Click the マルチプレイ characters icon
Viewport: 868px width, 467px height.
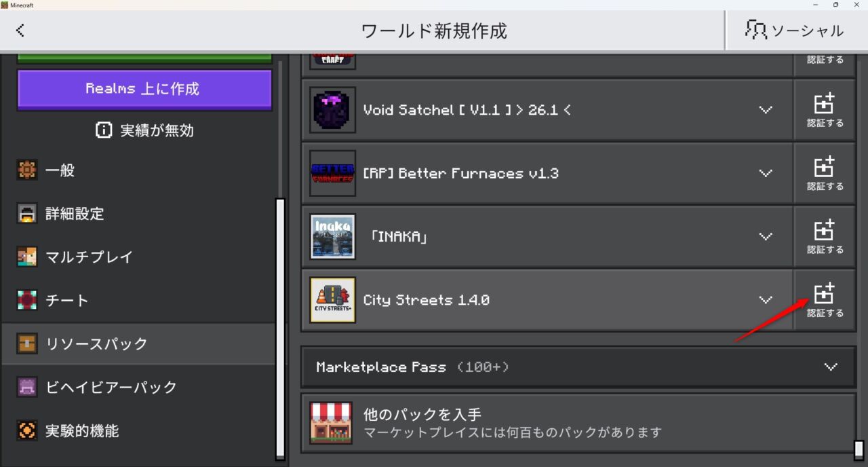point(27,257)
